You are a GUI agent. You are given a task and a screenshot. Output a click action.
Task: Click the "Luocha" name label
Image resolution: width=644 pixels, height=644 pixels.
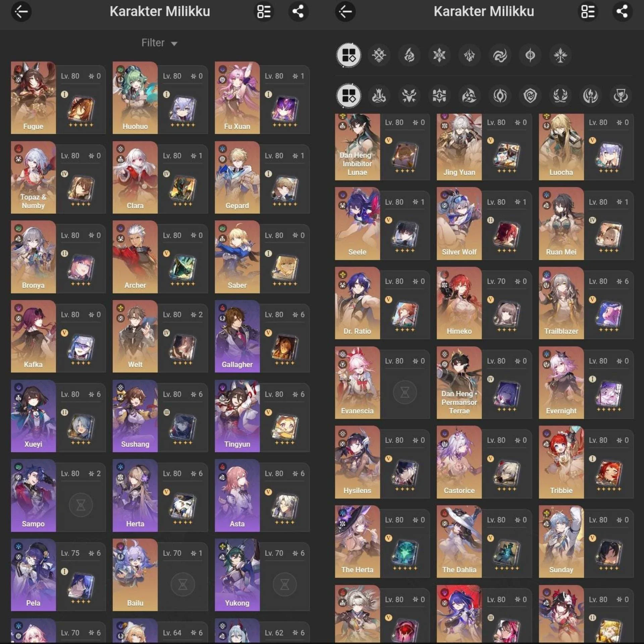(561, 172)
